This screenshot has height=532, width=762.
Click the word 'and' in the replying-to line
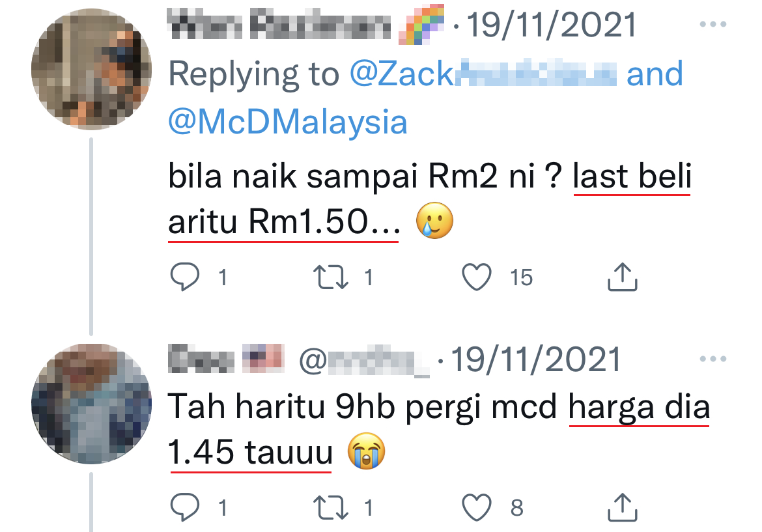pyautogui.click(x=655, y=74)
